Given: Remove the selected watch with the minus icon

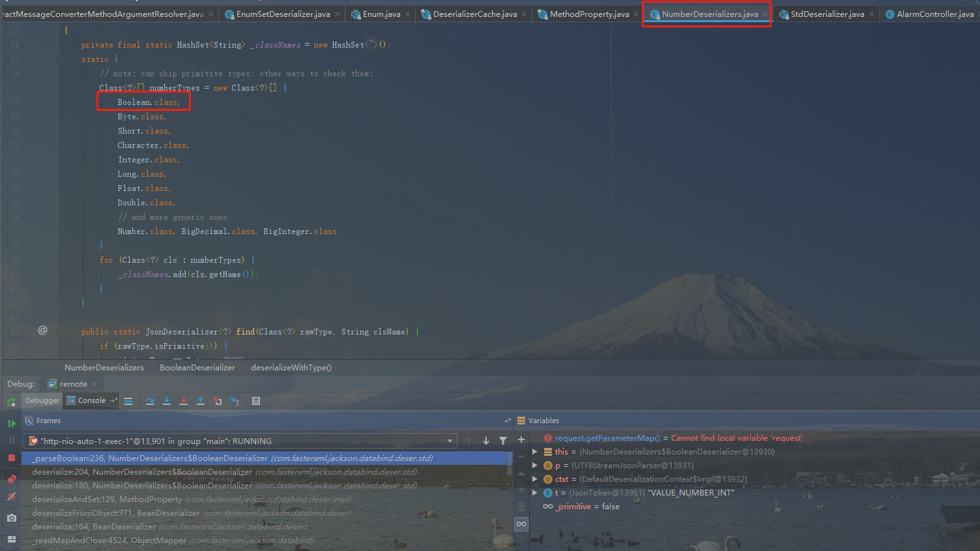Looking at the screenshot, I should [521, 456].
